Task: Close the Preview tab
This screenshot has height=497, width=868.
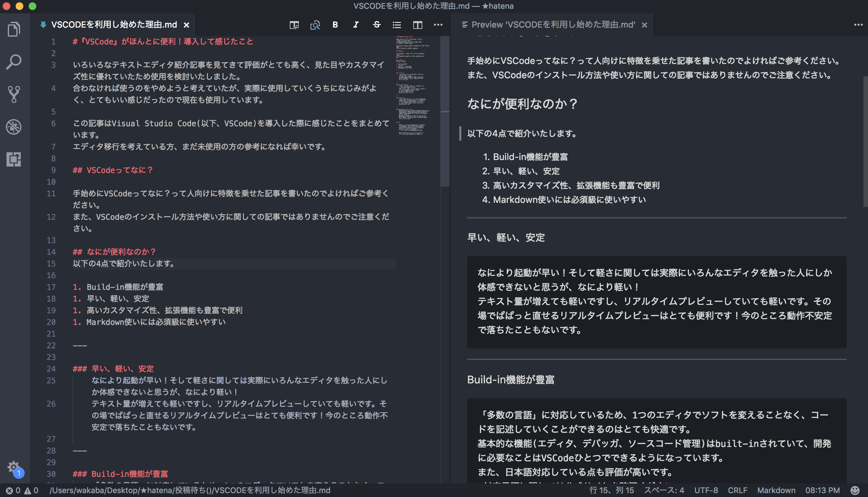Action: [x=644, y=25]
